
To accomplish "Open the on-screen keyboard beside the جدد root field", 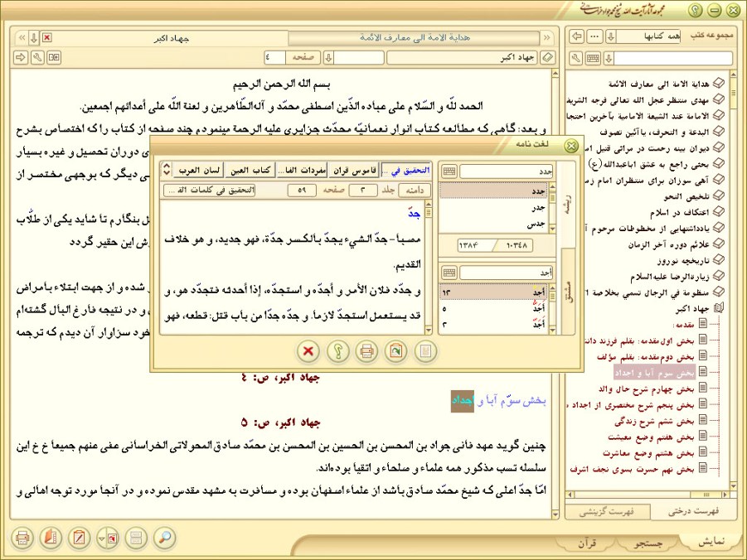I will (x=449, y=171).
